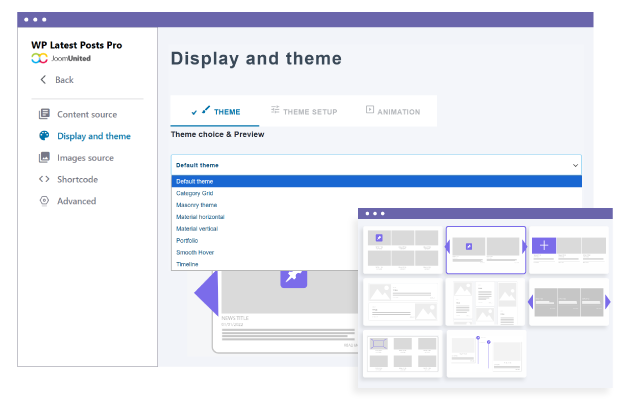
Task: Click right arrow on highlighted slider thumbnail
Action: click(524, 247)
